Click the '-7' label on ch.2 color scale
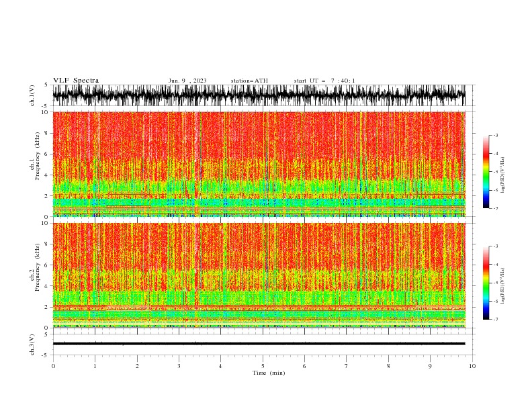 pyautogui.click(x=495, y=319)
